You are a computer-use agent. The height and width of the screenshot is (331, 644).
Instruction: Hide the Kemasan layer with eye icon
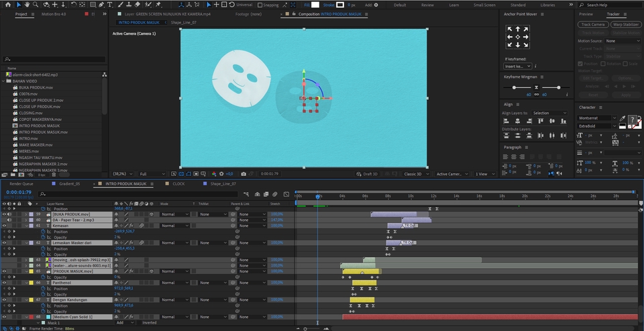[4, 226]
